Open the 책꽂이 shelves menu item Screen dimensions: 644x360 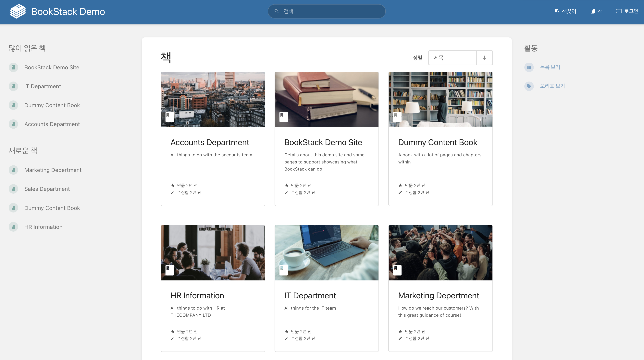coord(565,11)
